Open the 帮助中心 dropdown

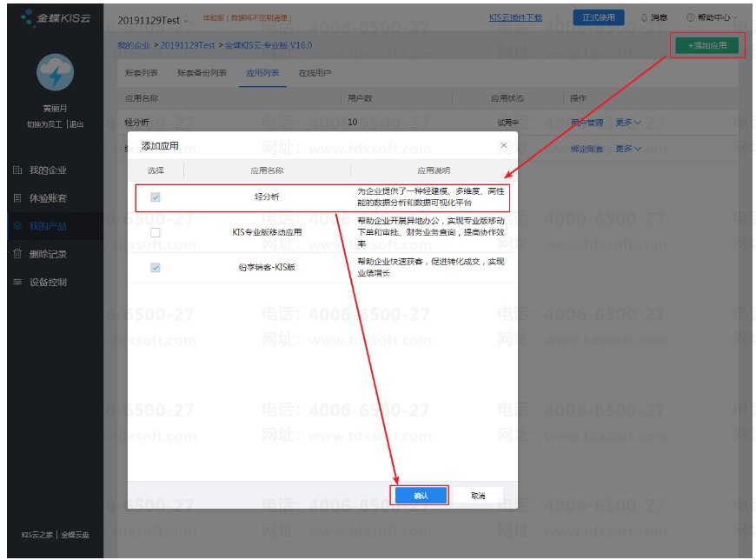click(x=712, y=17)
